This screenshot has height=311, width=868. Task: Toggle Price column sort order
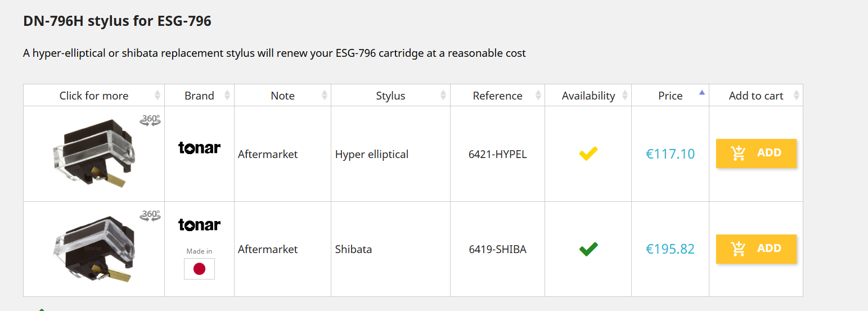click(670, 96)
